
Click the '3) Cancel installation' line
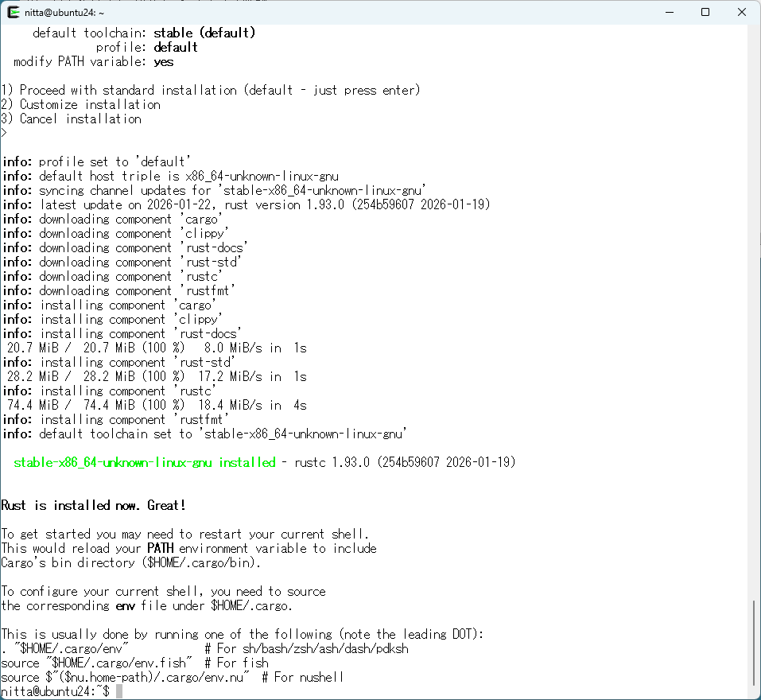coord(72,119)
